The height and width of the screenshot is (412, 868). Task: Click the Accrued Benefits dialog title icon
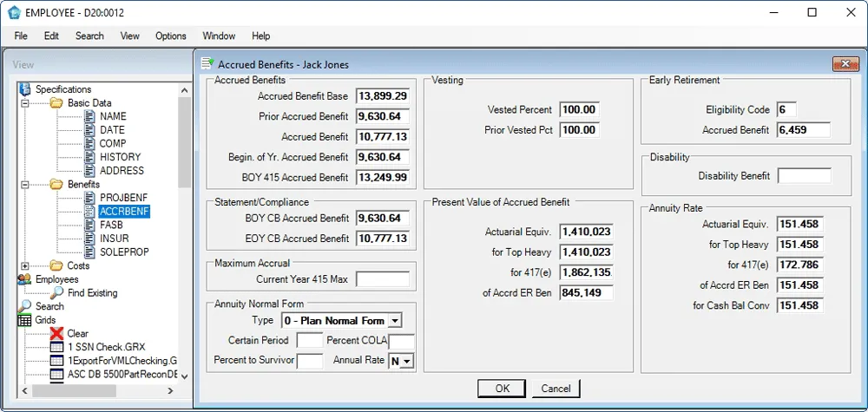(x=207, y=64)
